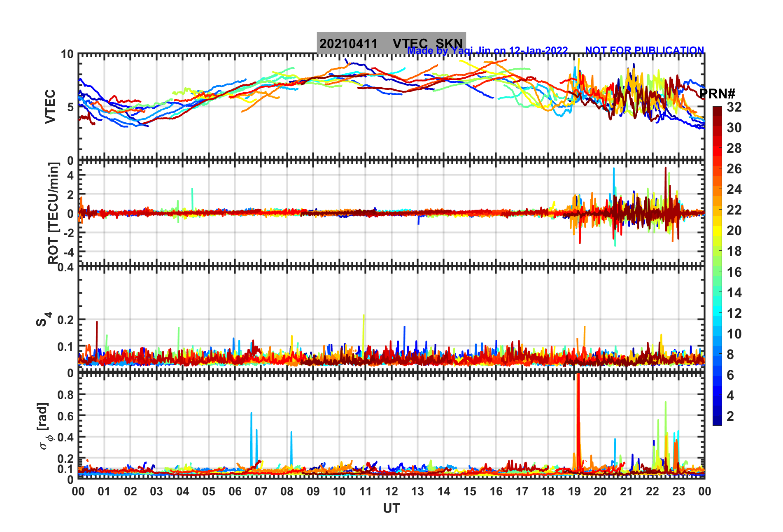Screen dimensions: 783x532
Task: Click PRN colorbar tick label "28"
Action: click(x=734, y=148)
